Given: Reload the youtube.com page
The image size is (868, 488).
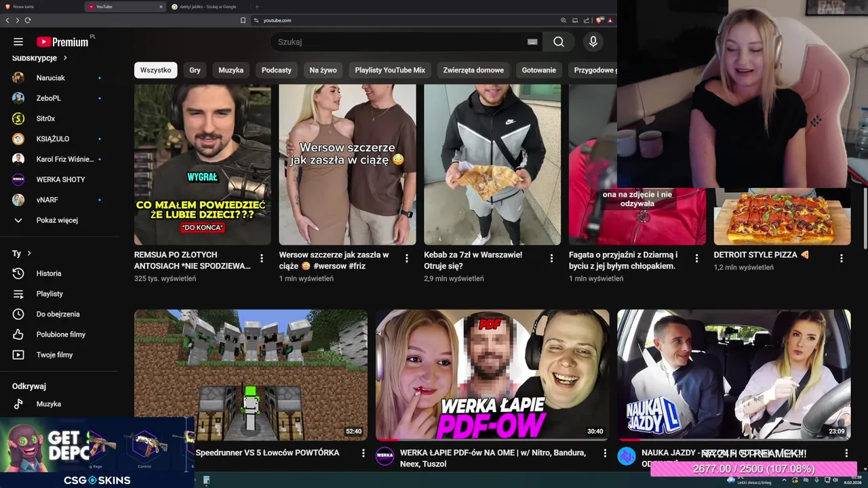Looking at the screenshot, I should tap(28, 20).
